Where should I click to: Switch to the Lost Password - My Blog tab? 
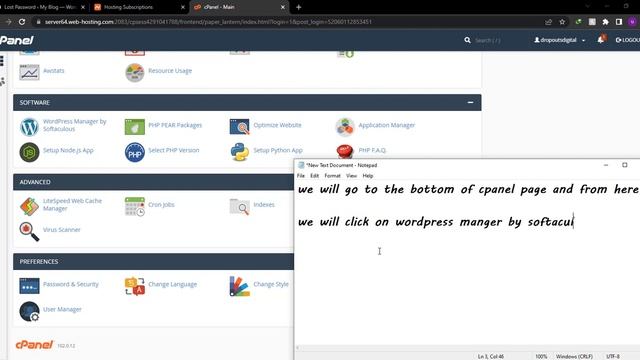pyautogui.click(x=40, y=7)
